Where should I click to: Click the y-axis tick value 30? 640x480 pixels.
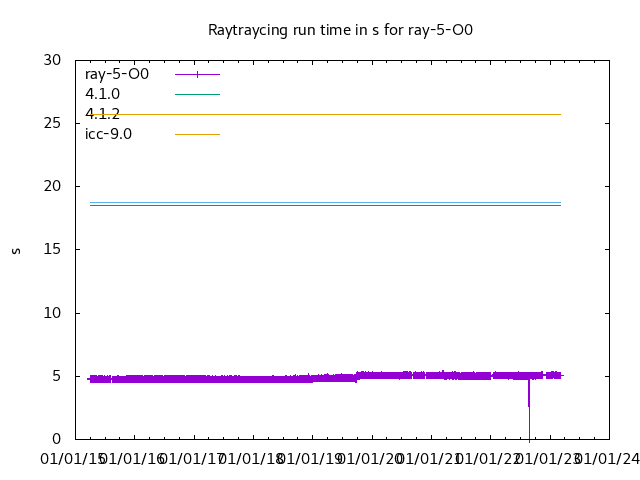click(x=54, y=60)
